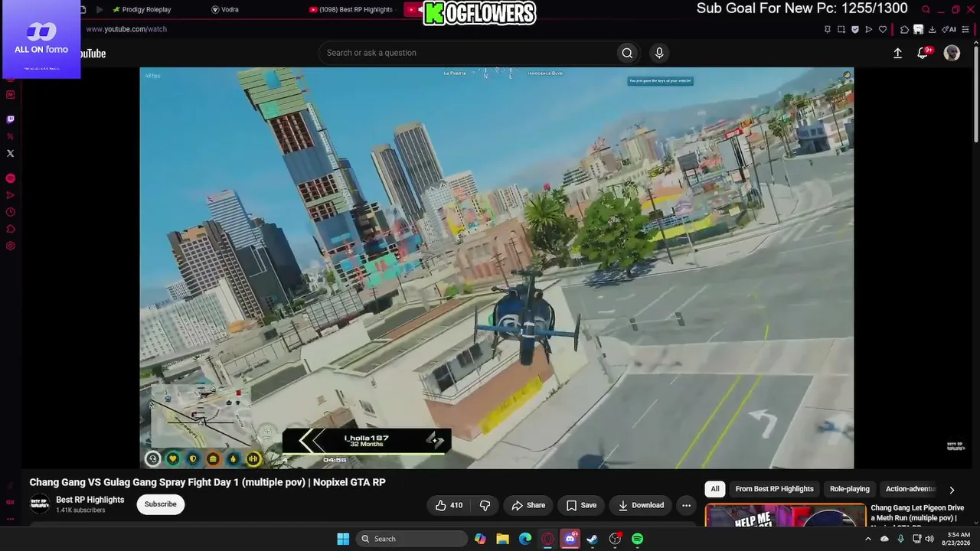Open Steam from the taskbar

592,539
